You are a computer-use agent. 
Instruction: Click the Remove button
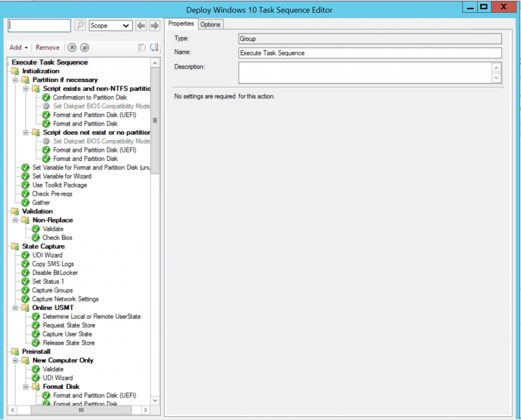(47, 47)
